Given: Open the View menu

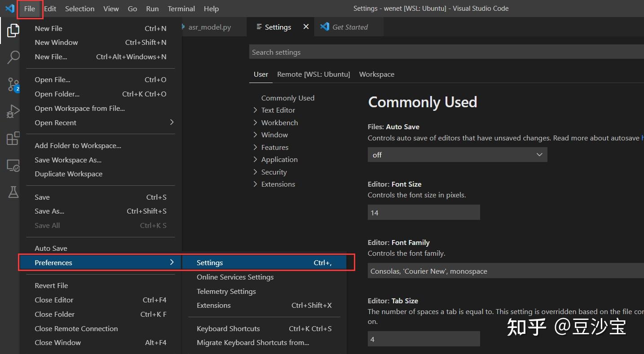Looking at the screenshot, I should [x=111, y=9].
